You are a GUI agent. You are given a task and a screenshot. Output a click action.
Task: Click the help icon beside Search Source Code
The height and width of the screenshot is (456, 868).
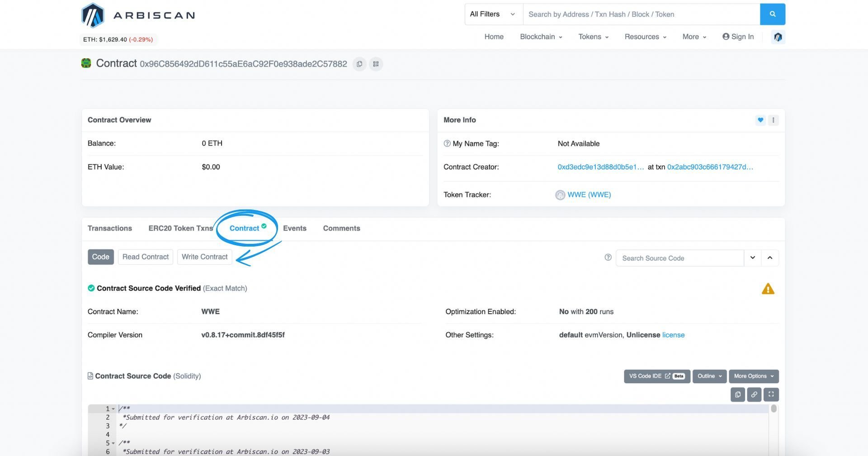[608, 257]
